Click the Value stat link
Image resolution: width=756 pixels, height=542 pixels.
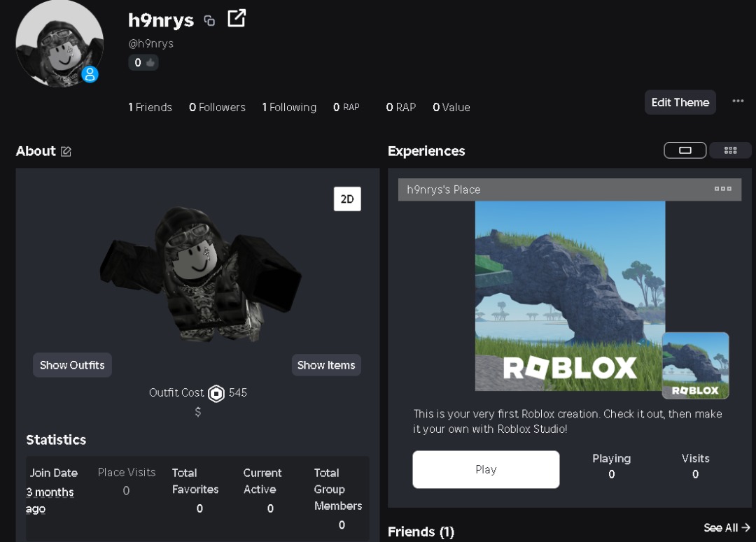click(451, 107)
